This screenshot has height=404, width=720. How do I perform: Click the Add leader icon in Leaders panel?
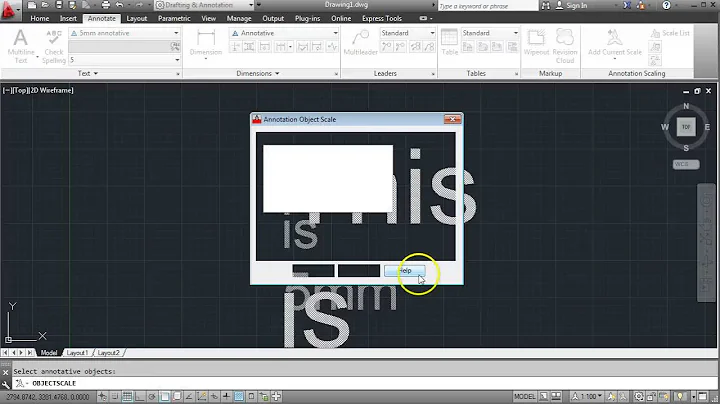coord(387,46)
